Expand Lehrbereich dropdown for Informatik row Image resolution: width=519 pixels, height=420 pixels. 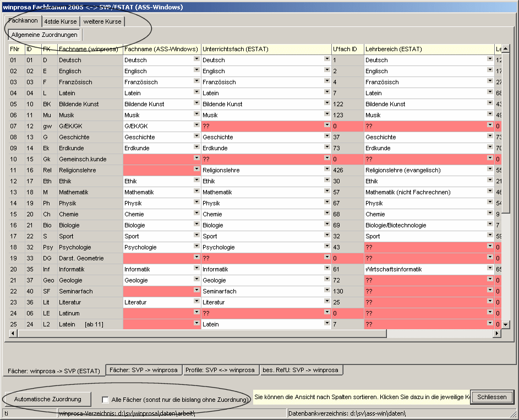[490, 269]
